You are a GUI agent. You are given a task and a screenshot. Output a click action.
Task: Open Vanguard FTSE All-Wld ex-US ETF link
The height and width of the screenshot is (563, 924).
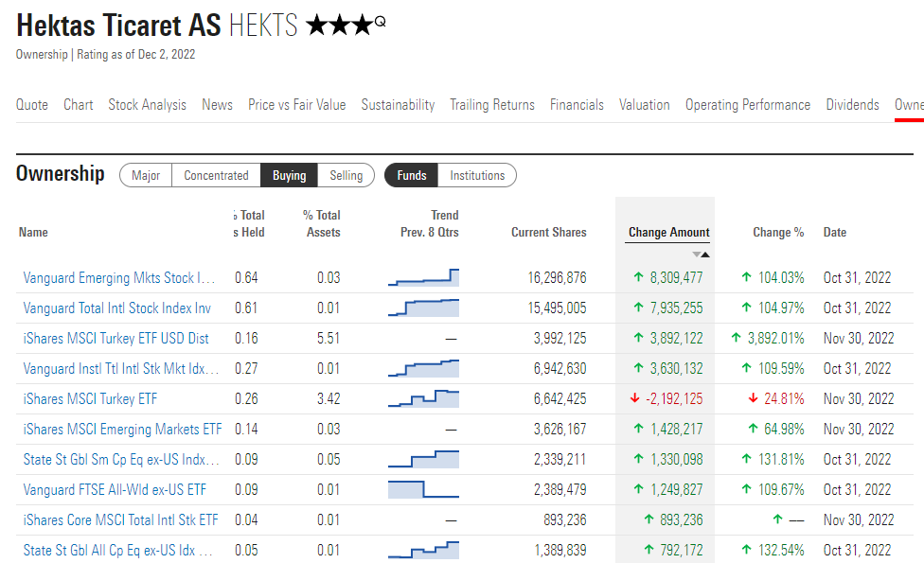[x=115, y=490]
